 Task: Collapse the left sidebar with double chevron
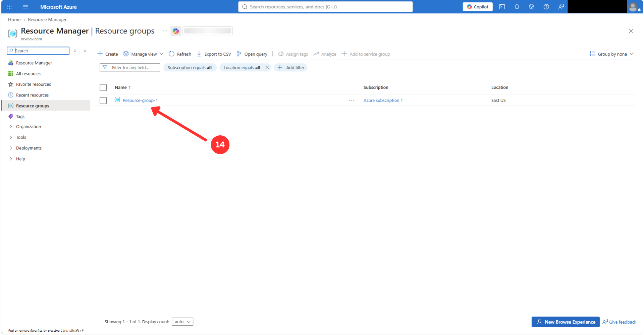click(85, 51)
